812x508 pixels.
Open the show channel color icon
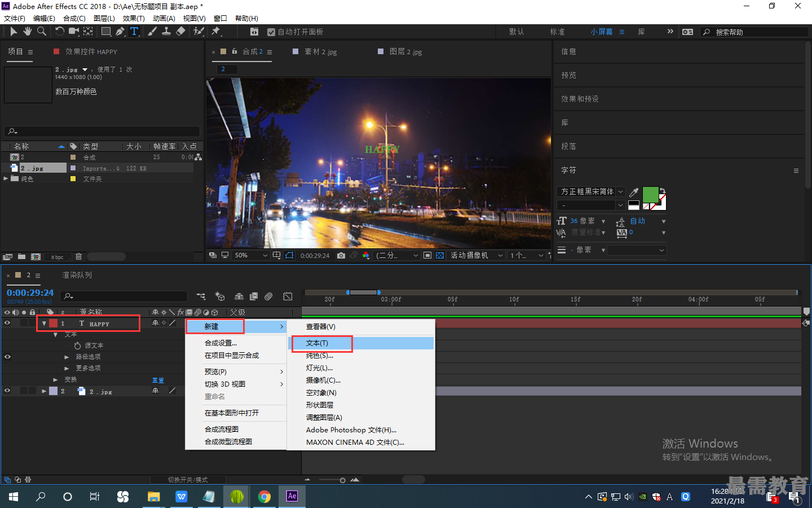pyautogui.click(x=366, y=256)
